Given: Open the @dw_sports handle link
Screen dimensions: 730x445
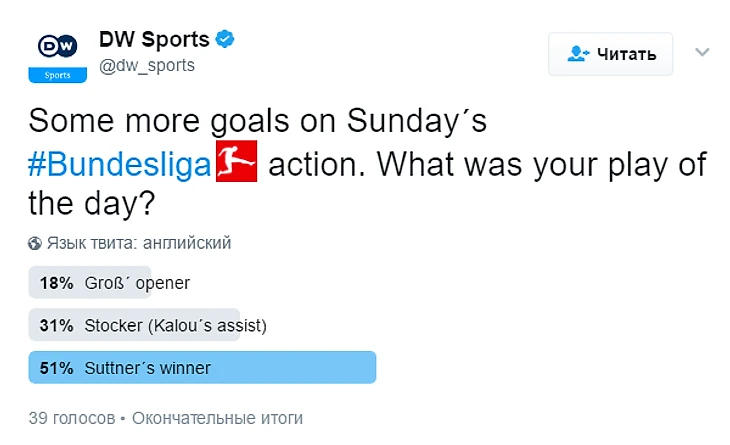Looking at the screenshot, I should tap(146, 65).
